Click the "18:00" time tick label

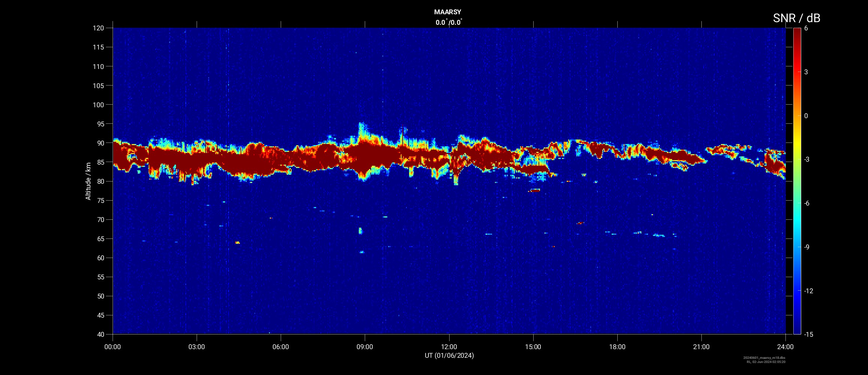(617, 347)
